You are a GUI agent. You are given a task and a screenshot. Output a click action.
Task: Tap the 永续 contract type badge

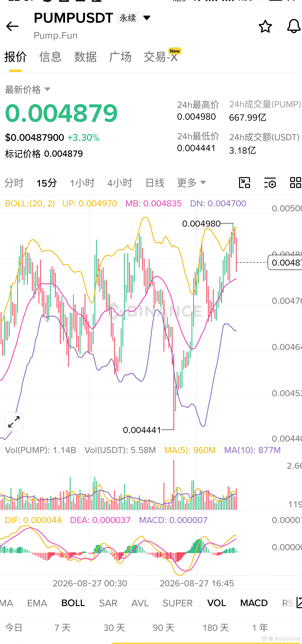(x=128, y=18)
